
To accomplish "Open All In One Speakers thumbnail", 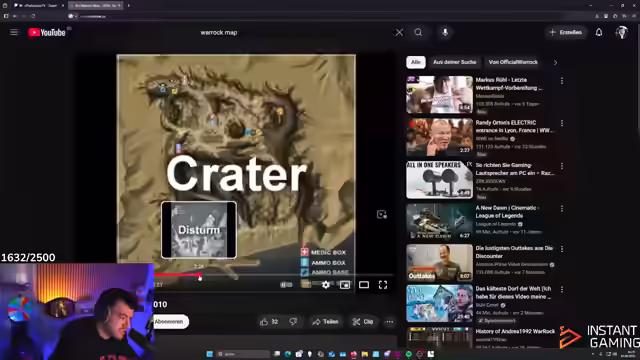I will coord(439,180).
